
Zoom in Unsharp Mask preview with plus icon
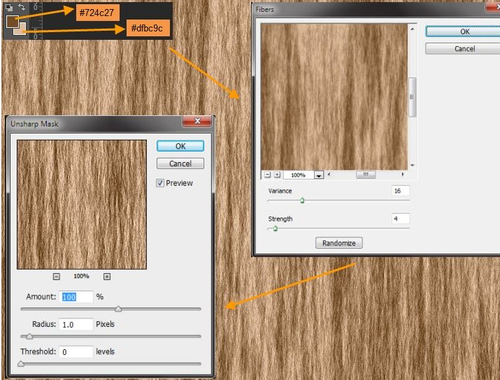pyautogui.click(x=107, y=276)
